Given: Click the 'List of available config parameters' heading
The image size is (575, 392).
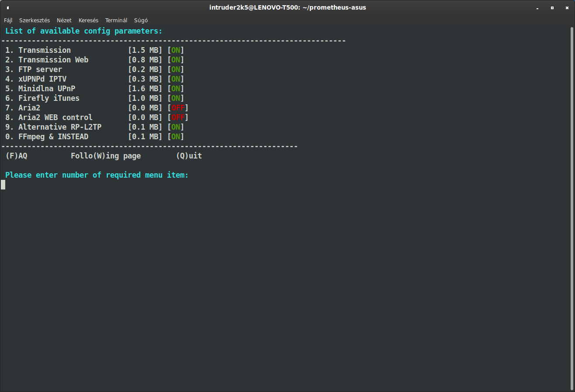Looking at the screenshot, I should click(84, 31).
